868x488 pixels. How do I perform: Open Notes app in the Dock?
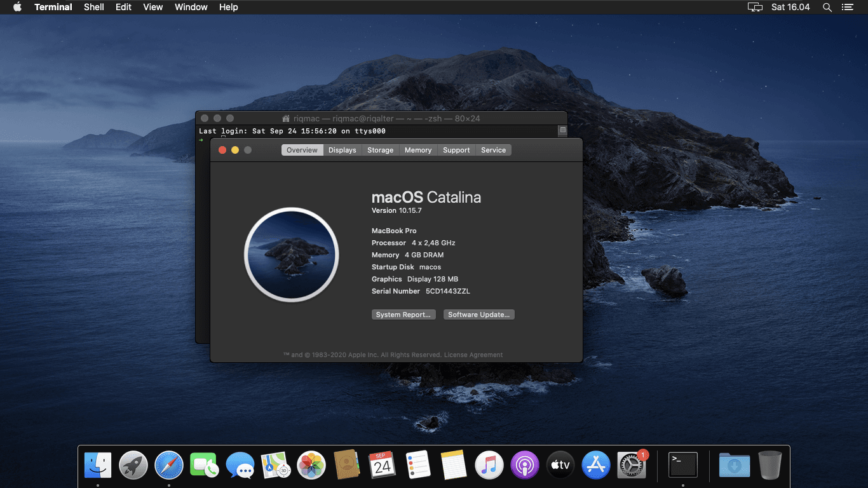click(454, 466)
